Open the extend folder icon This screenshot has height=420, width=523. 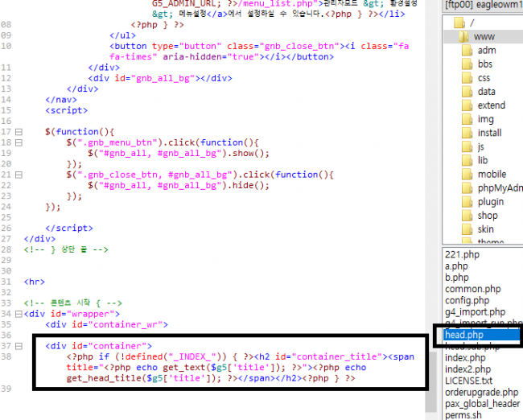tap(467, 105)
